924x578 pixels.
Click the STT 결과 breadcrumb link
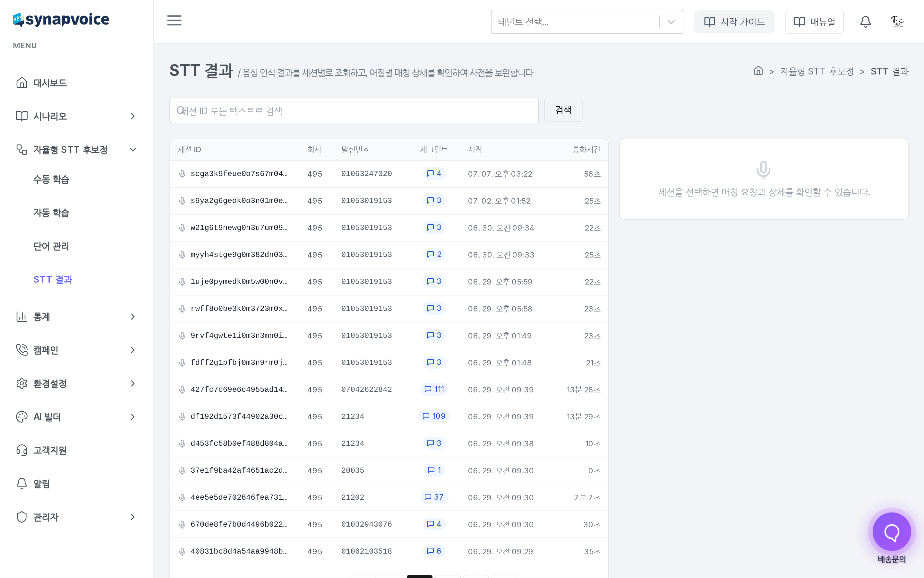click(x=889, y=71)
